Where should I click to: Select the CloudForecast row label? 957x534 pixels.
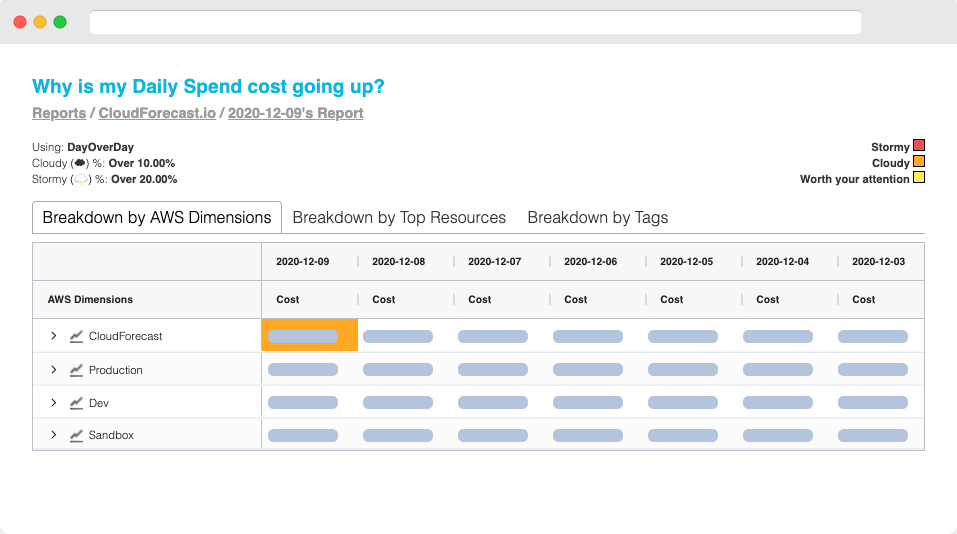click(x=126, y=336)
